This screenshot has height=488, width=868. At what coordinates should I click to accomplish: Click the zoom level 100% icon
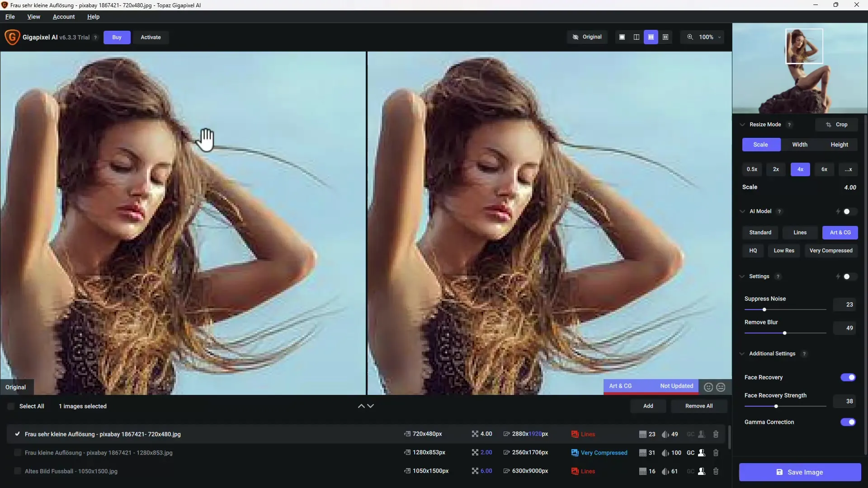707,37
